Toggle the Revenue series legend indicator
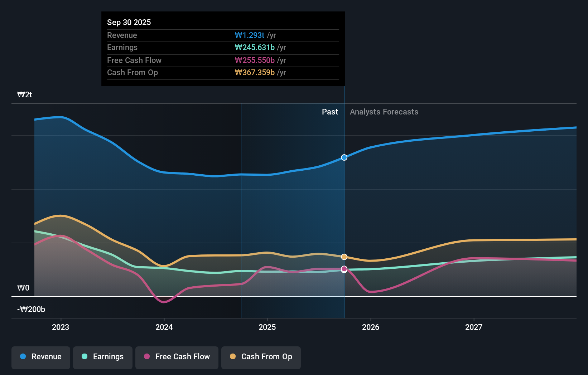Image resolution: width=588 pixels, height=375 pixels. click(23, 357)
